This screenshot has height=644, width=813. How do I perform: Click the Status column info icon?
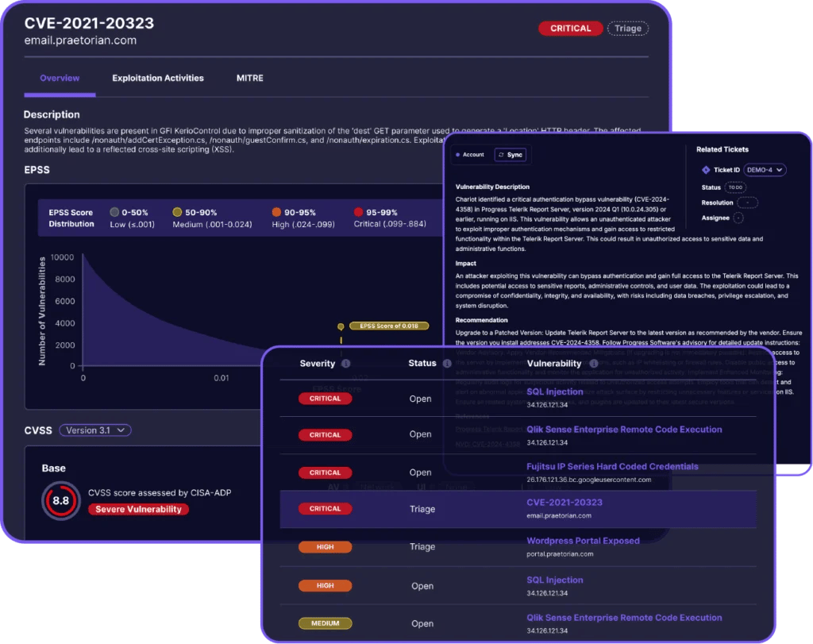point(447,364)
